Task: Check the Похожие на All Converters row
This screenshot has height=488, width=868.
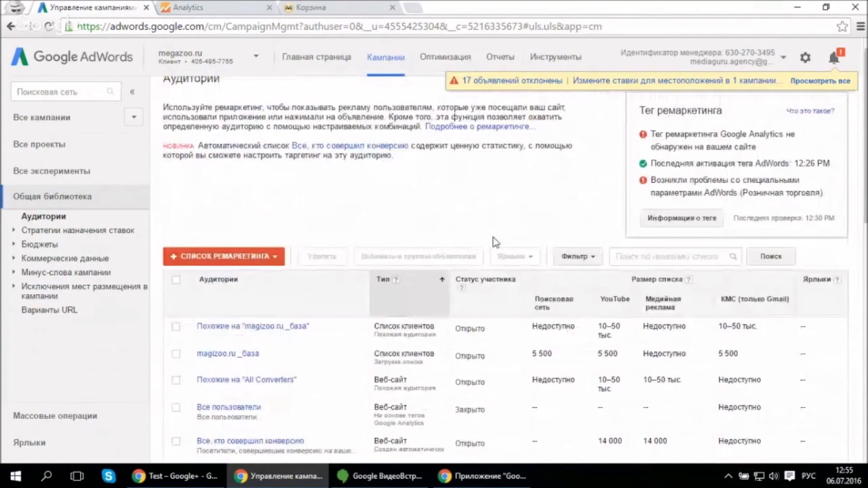Action: (x=176, y=380)
